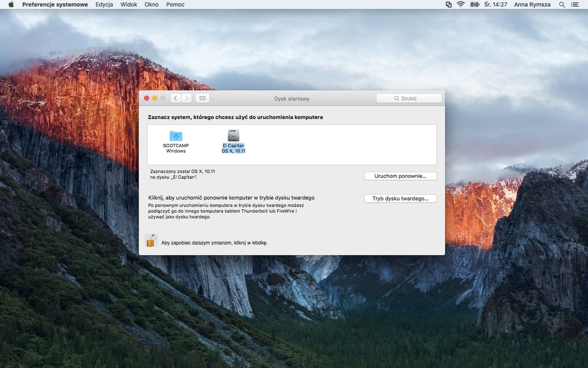The height and width of the screenshot is (368, 588).
Task: Click the Dysk startowy window title
Action: [x=292, y=98]
